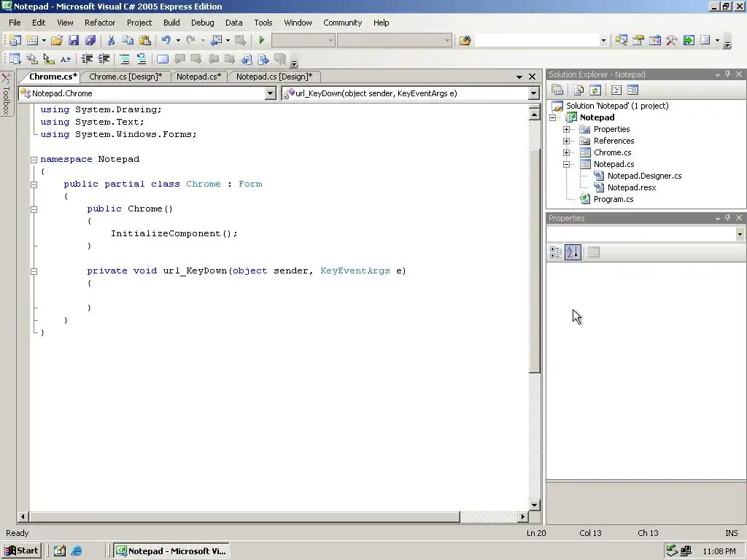Screen dimensions: 747x560
Task: Open the Properties object selector dropdown
Action: click(740, 234)
